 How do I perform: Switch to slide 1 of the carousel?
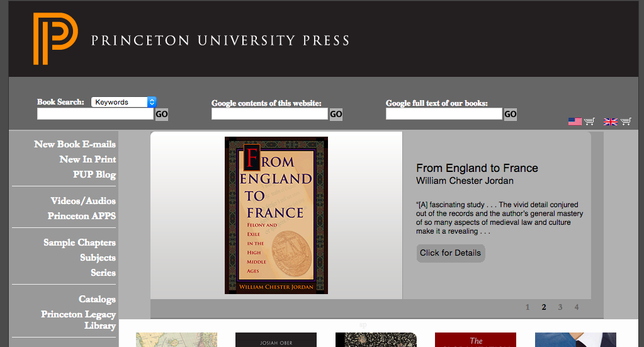tap(528, 307)
